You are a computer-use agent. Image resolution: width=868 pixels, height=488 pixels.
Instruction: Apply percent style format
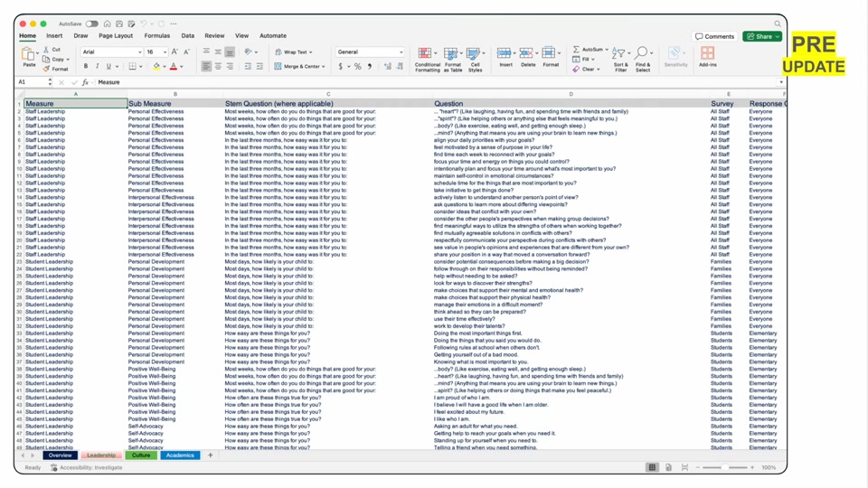pos(358,66)
